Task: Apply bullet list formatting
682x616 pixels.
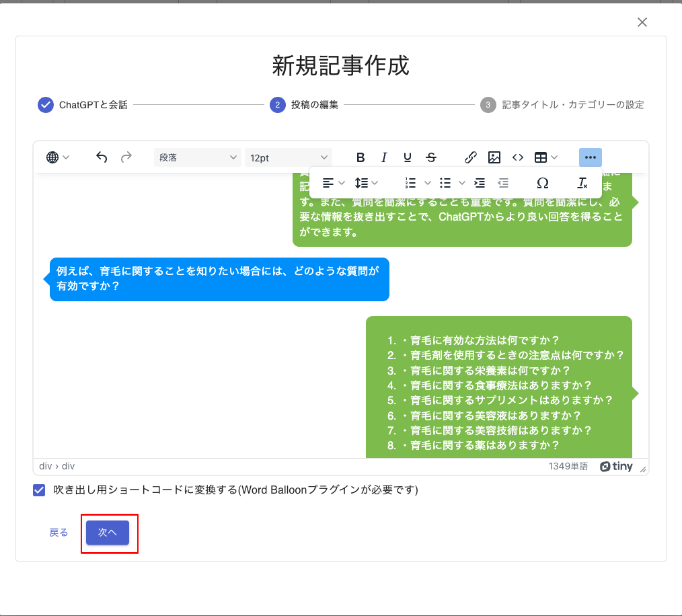Action: (445, 183)
